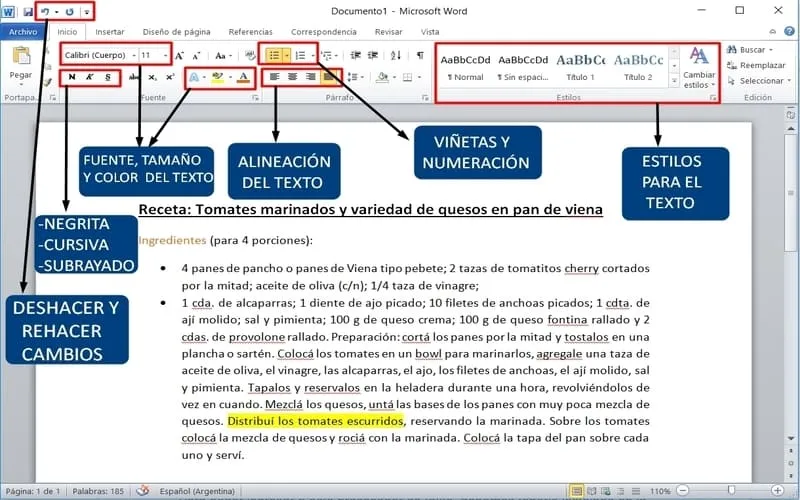Open the Diseño de página tab
This screenshot has height=500, width=800.
175,32
